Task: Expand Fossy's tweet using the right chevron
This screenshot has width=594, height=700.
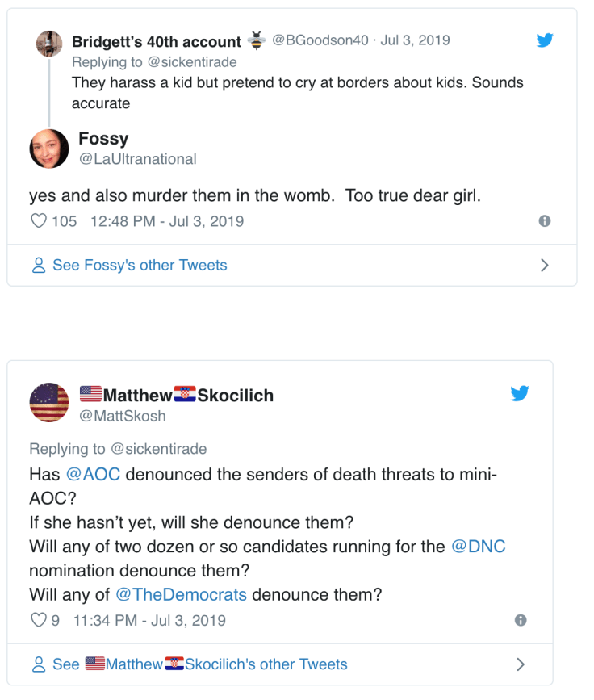Action: (x=545, y=265)
